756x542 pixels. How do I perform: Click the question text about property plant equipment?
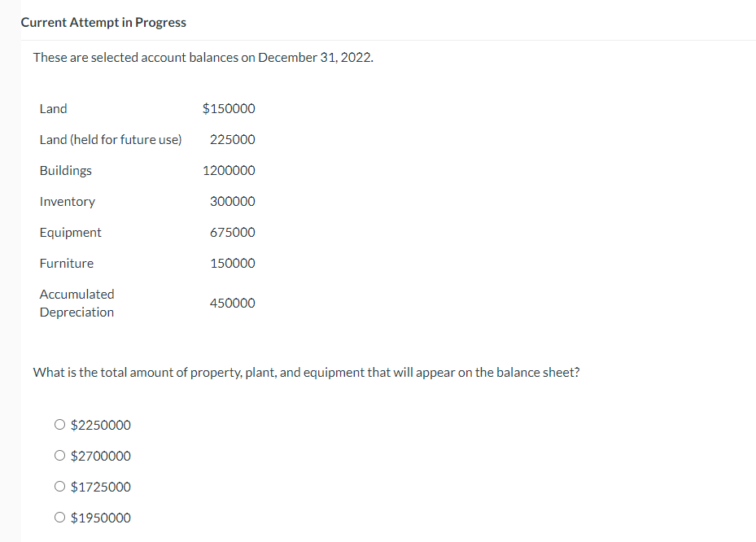(x=306, y=372)
